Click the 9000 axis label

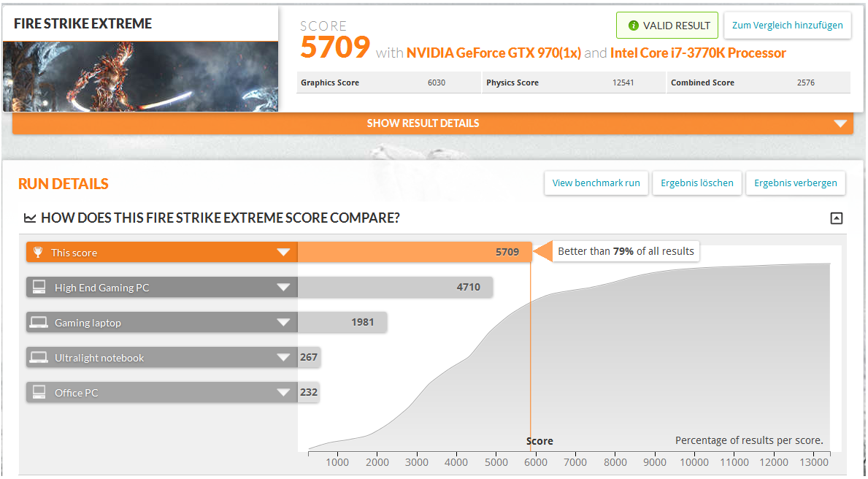655,462
